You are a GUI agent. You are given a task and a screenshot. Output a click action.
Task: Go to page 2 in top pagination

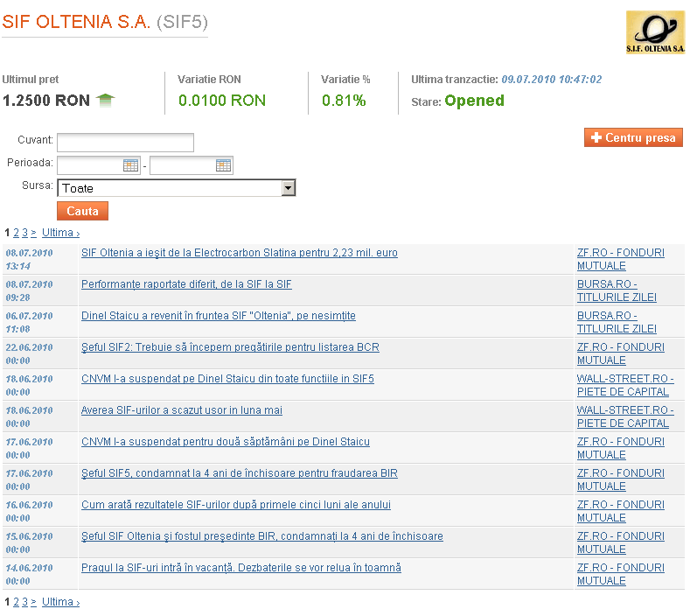[x=16, y=233]
